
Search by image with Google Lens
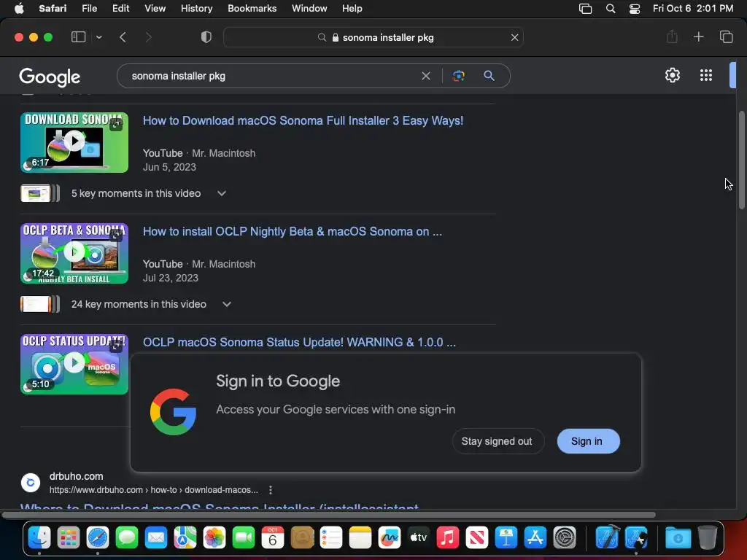pyautogui.click(x=458, y=76)
